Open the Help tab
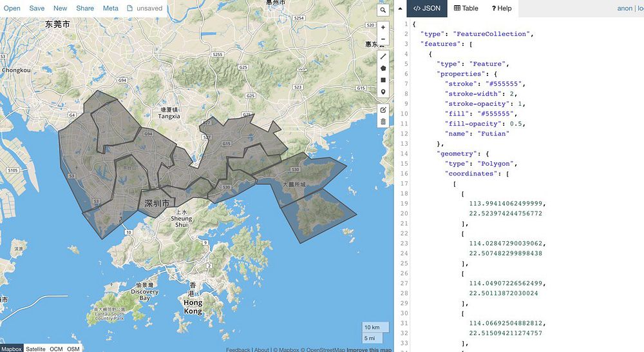This screenshot has width=644, height=352. 502,8
